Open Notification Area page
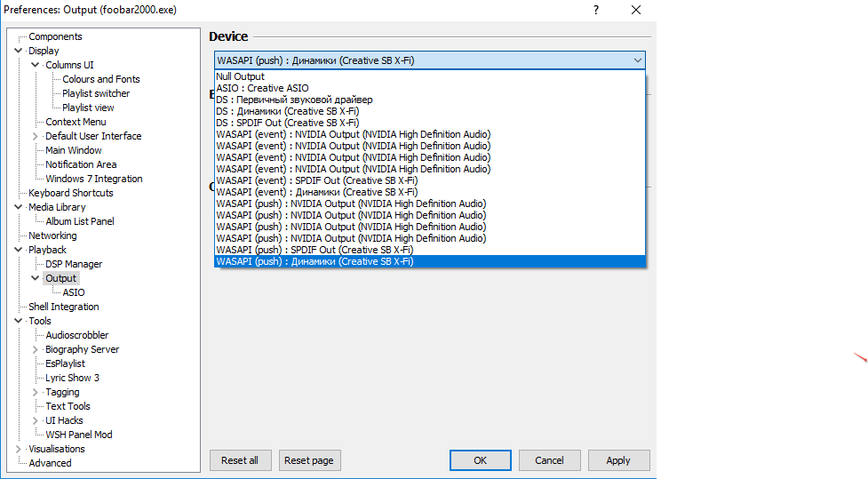 (x=81, y=164)
